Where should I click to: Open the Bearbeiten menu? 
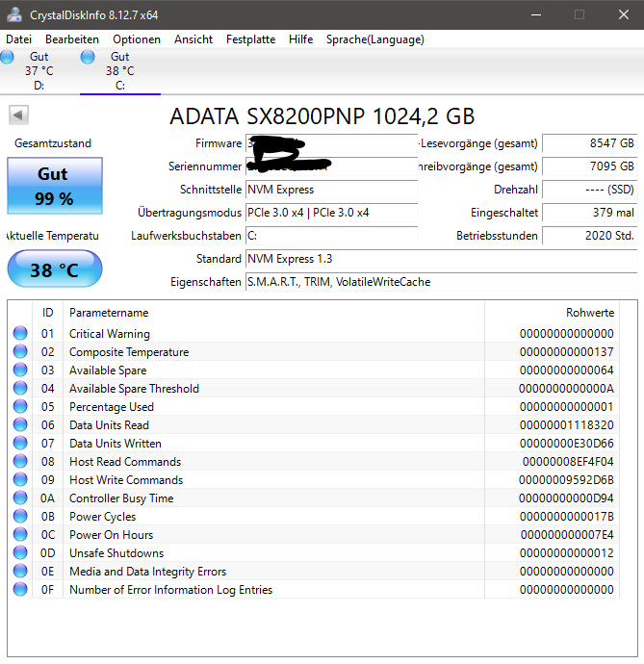click(x=72, y=39)
